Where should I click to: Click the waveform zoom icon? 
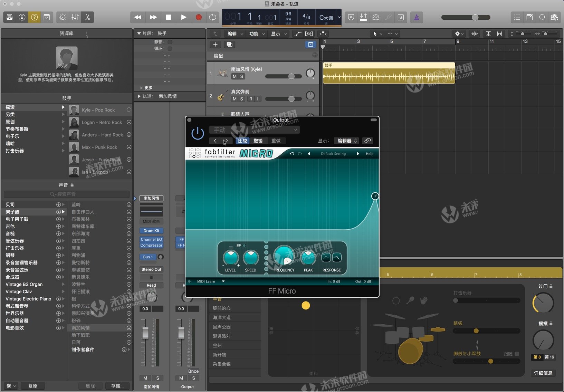tap(475, 34)
